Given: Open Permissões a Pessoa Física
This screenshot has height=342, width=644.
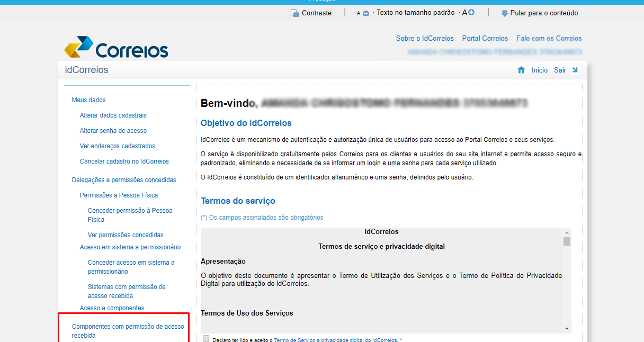Looking at the screenshot, I should [119, 195].
